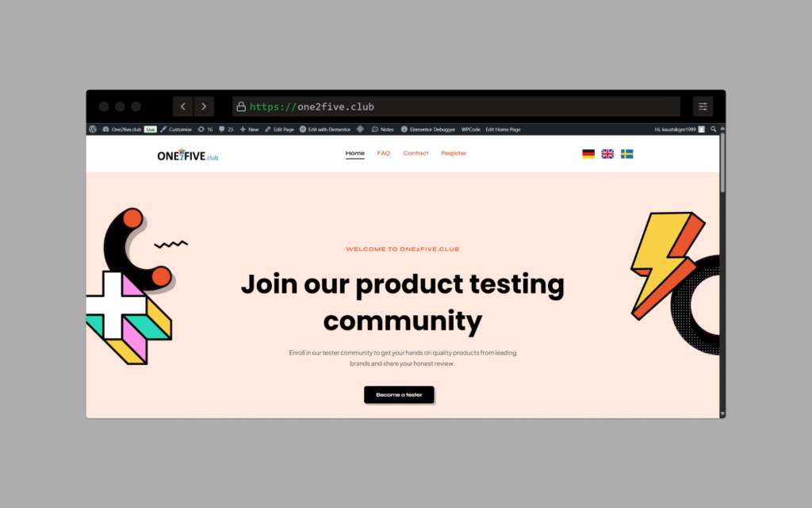Click the "Join our product testing community" heading
Screen dimensions: 812x508
click(402, 302)
